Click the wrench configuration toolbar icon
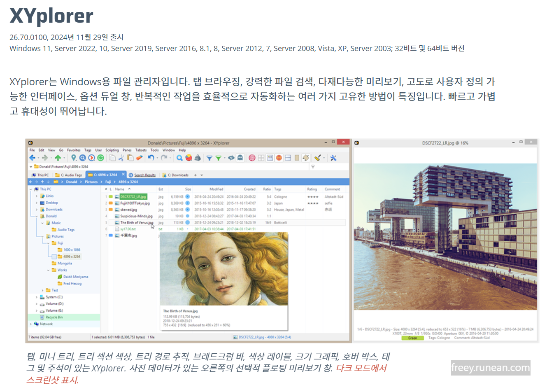The height and width of the screenshot is (392, 547). [333, 158]
